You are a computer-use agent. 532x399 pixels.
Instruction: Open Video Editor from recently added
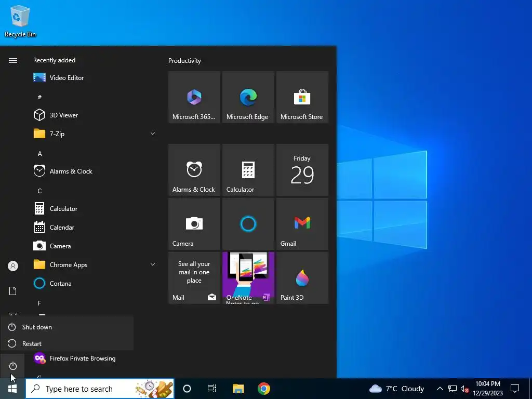[x=95, y=78]
